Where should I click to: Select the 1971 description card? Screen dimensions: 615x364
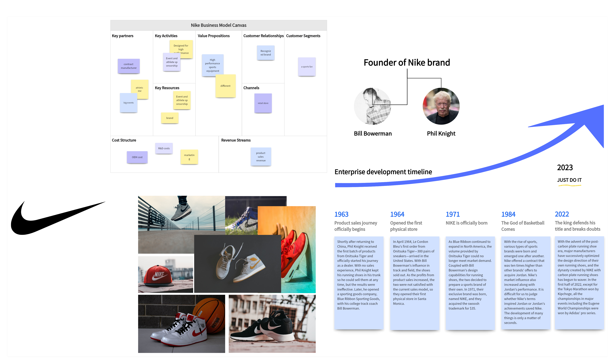click(x=470, y=283)
